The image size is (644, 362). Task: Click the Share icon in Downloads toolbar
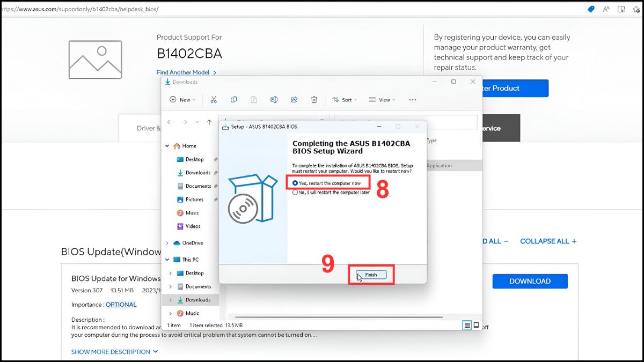click(x=294, y=100)
